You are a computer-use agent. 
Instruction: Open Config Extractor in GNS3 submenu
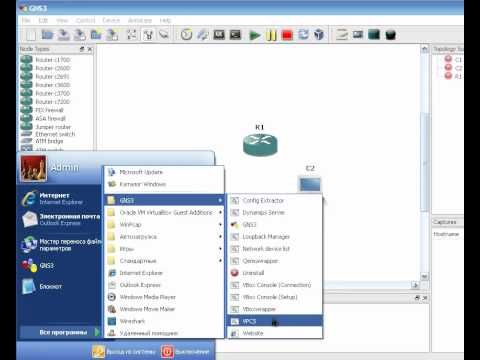pos(275,200)
